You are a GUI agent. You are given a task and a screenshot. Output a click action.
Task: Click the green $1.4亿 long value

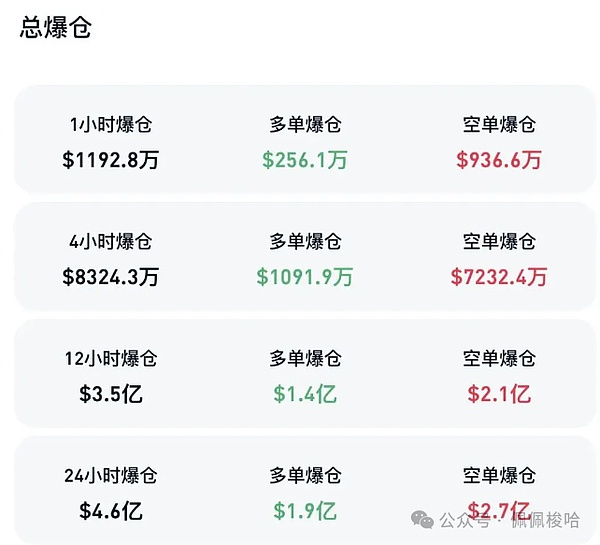point(305,393)
